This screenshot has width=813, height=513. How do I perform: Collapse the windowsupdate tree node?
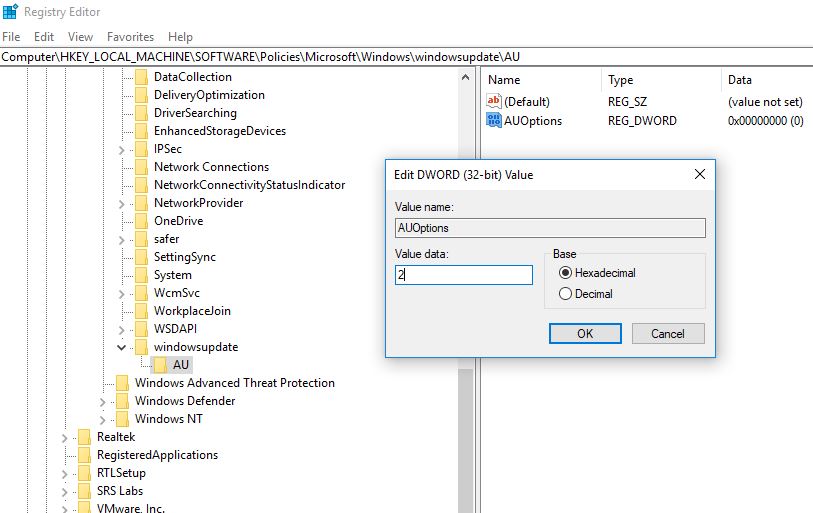click(121, 347)
